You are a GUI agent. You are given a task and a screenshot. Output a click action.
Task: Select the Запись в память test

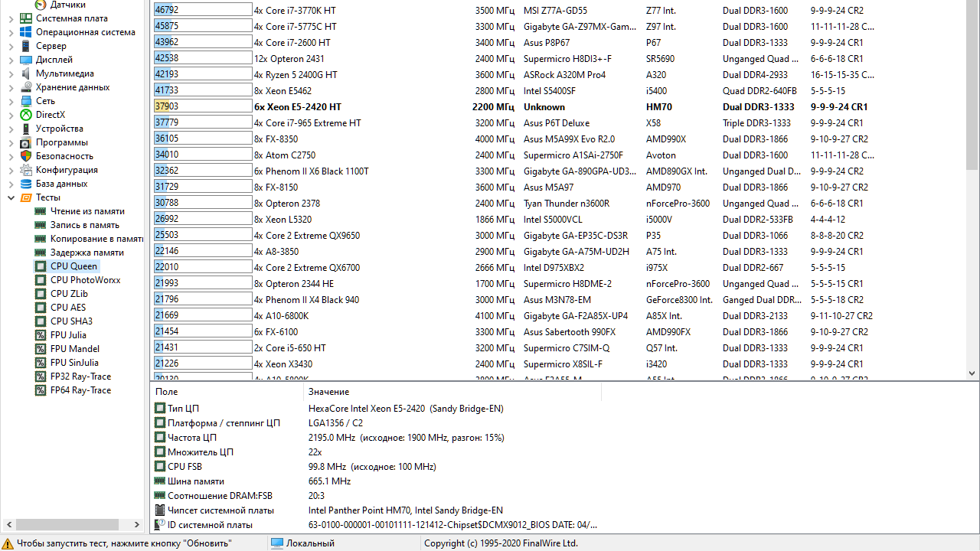point(84,225)
